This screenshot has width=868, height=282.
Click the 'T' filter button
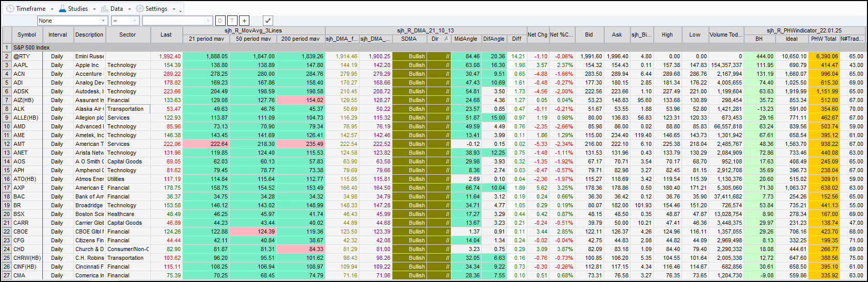click(232, 21)
